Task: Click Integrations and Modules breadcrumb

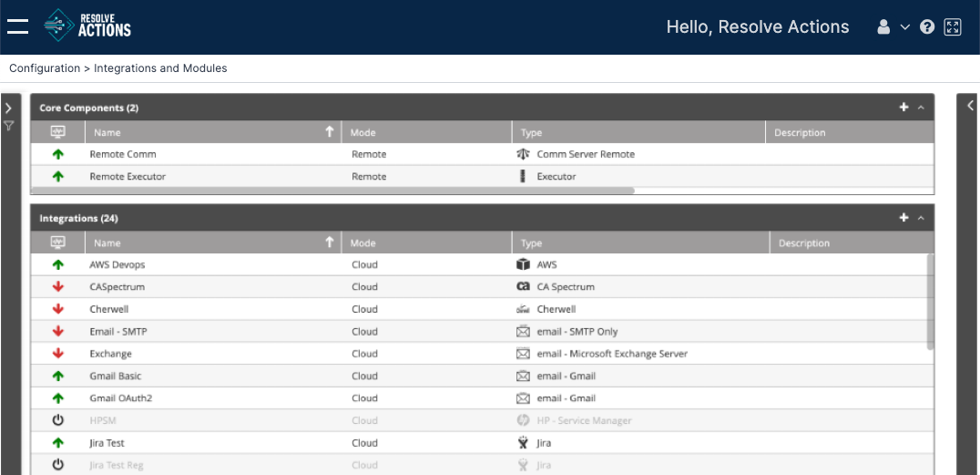Action: tap(160, 68)
